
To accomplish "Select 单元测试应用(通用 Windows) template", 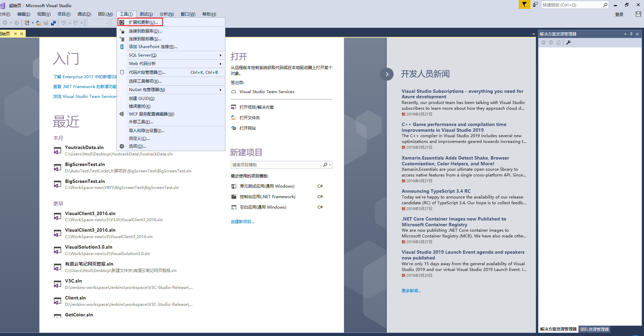I will click(267, 186).
